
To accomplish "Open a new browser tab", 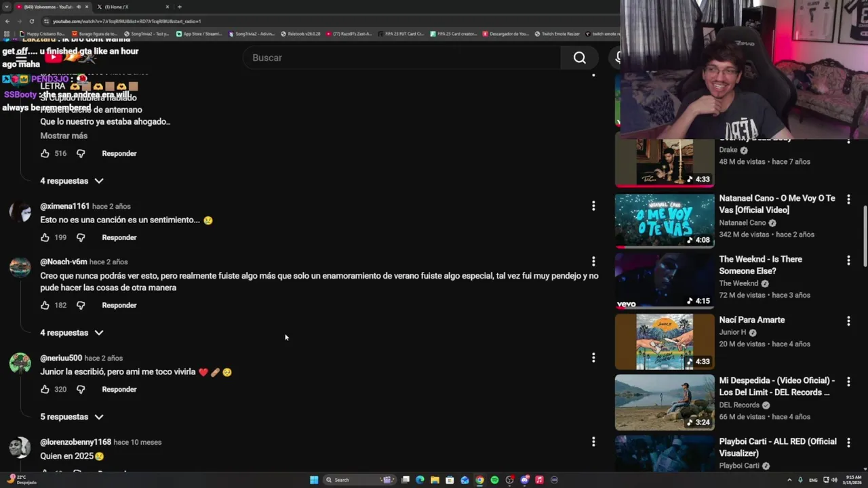I will tap(179, 7).
